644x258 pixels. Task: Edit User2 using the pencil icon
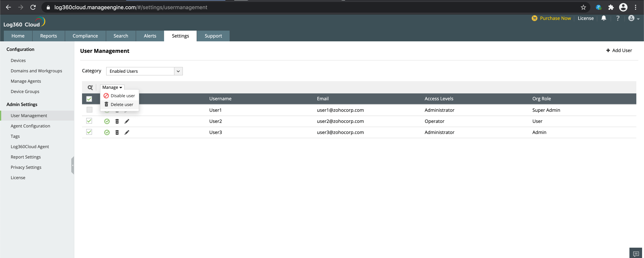(x=127, y=121)
